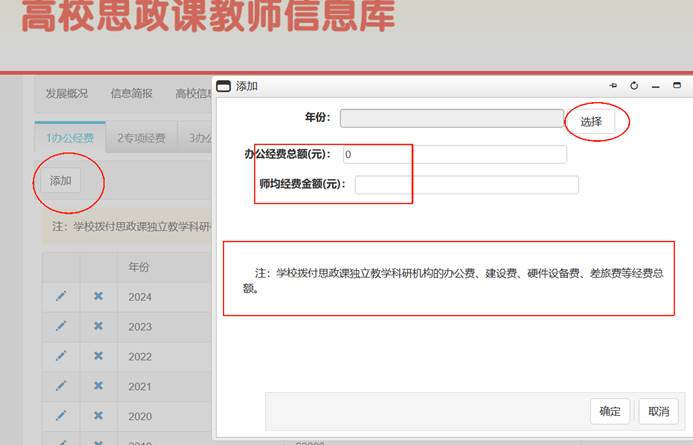The width and height of the screenshot is (693, 445).
Task: Delete the 2023 row using X icon
Action: [x=98, y=326]
